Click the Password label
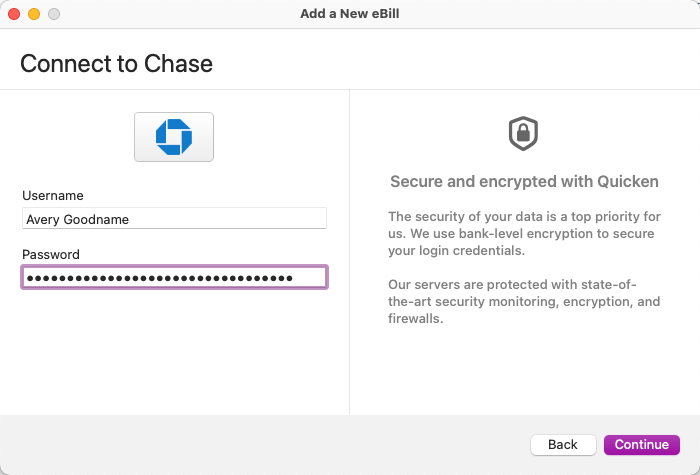The image size is (700, 475). (51, 254)
